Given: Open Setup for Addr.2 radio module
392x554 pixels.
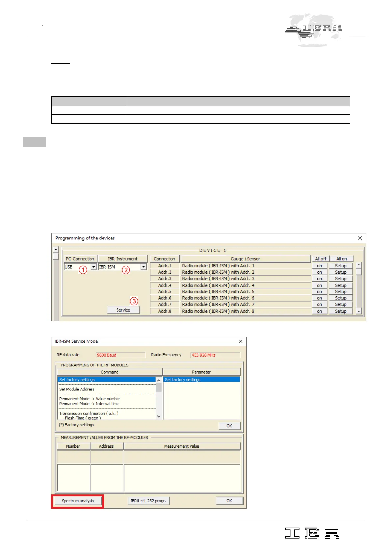Looking at the screenshot, I should point(341,272).
